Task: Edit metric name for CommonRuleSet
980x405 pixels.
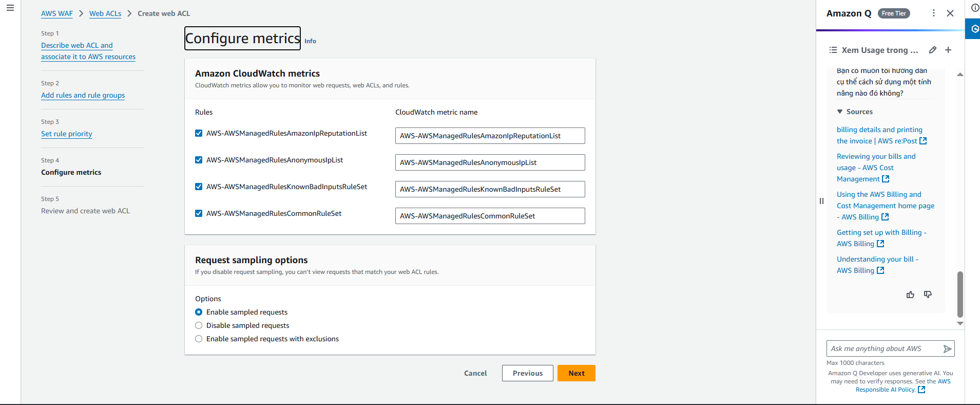Action: pos(490,216)
